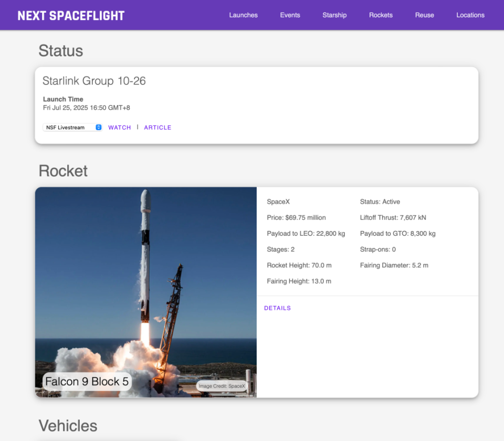
Task: Click the WATCH link
Action: [120, 128]
